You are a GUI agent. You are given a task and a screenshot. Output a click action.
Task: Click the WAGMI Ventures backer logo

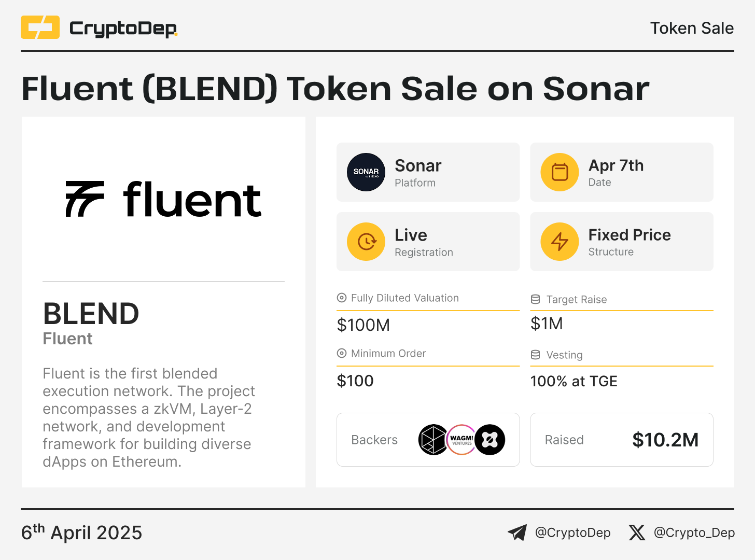click(461, 440)
